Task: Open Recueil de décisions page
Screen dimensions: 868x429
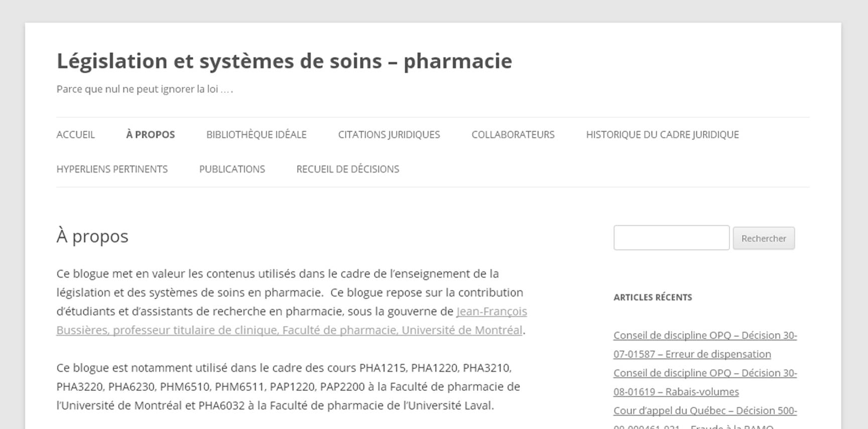Action: (347, 169)
